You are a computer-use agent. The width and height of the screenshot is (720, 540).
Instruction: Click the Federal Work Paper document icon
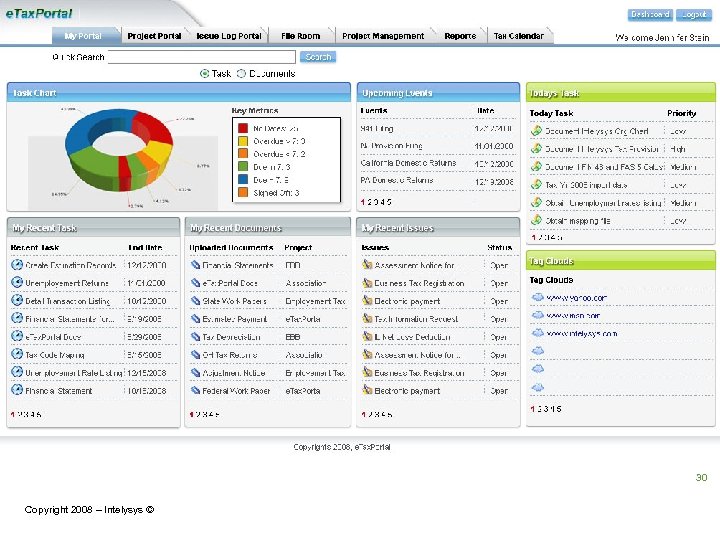pyautogui.click(x=195, y=390)
